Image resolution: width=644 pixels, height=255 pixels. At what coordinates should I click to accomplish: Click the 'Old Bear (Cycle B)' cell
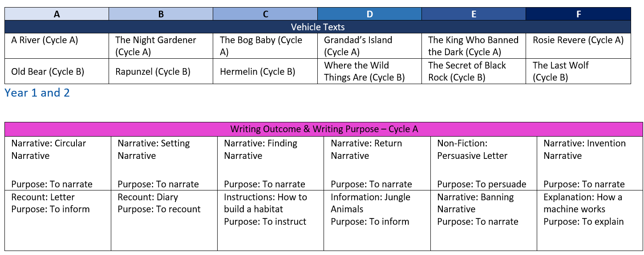[x=47, y=71]
